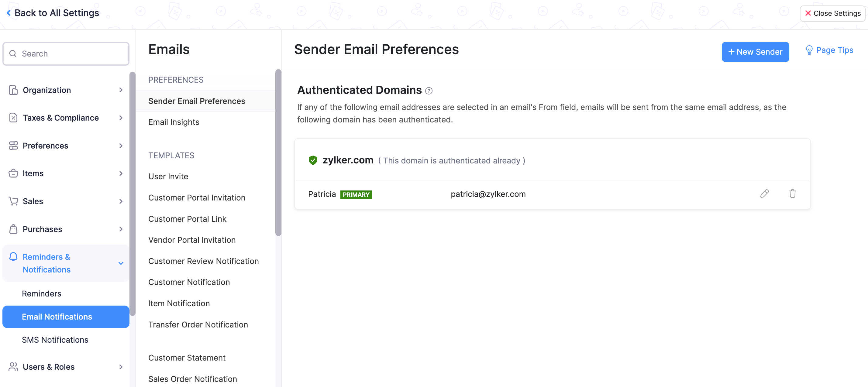Collapse the Reminders & Notifications section
868x387 pixels.
pos(121,263)
